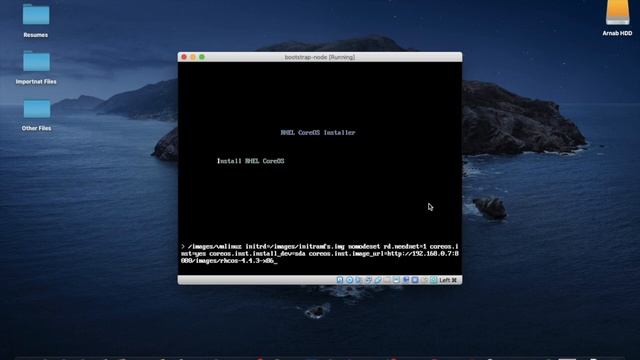Select the Importnat Files desktop folder
Viewport: 640px width, 360px height.
pos(36,67)
